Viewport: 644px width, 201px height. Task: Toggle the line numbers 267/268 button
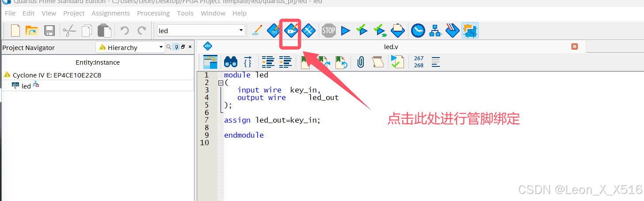point(419,62)
